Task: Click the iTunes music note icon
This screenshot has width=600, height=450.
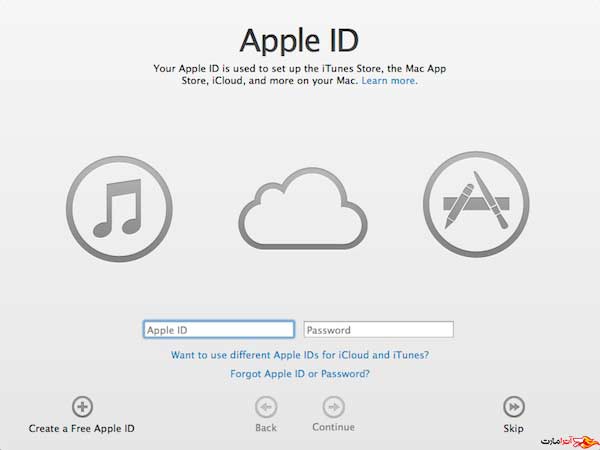Action: click(119, 209)
